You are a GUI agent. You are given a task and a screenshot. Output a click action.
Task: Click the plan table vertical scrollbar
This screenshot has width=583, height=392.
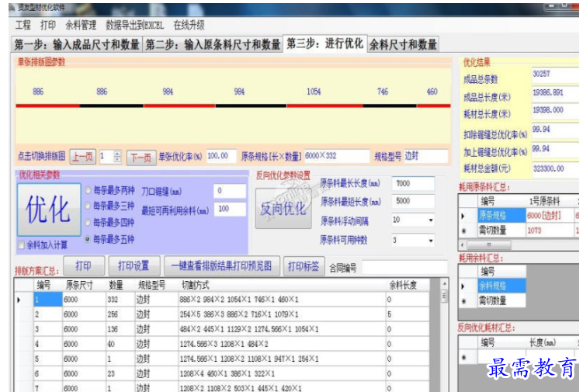tap(444, 335)
